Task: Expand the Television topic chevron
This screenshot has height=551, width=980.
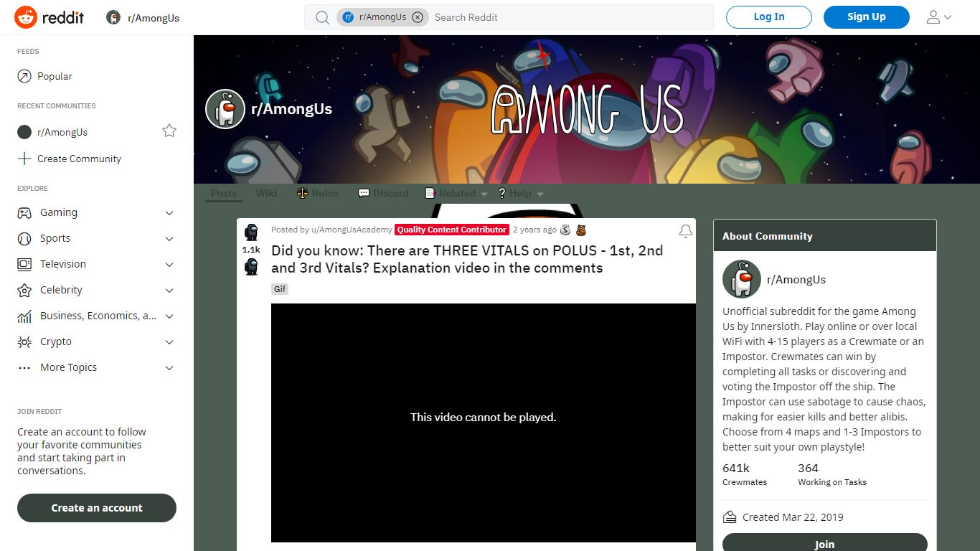Action: pos(169,265)
